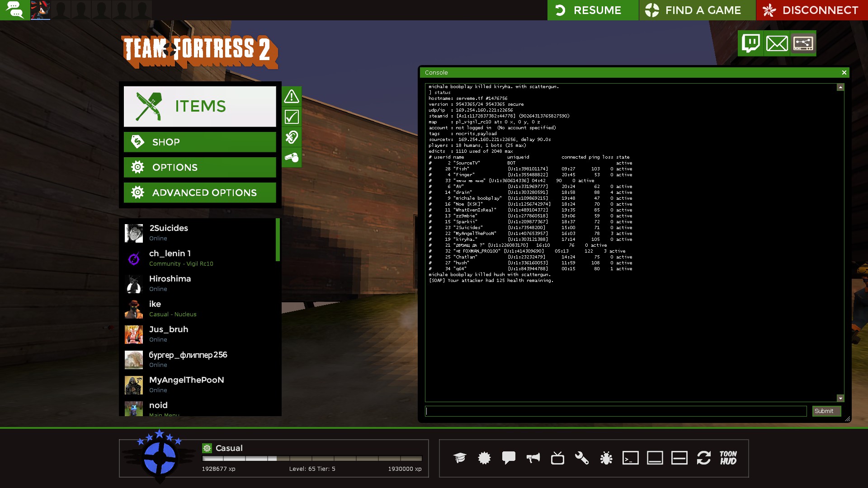Click the mute players (crossed ear) icon
The height and width of the screenshot is (488, 868).
(292, 137)
